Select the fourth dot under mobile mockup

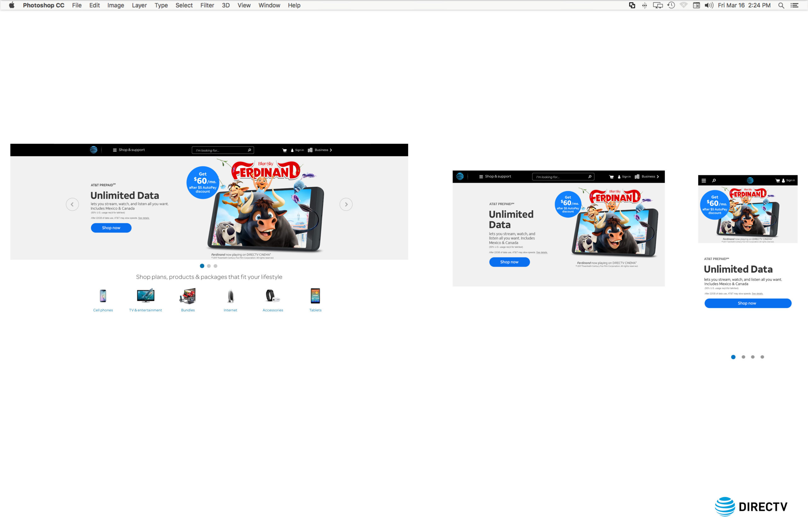pos(762,357)
